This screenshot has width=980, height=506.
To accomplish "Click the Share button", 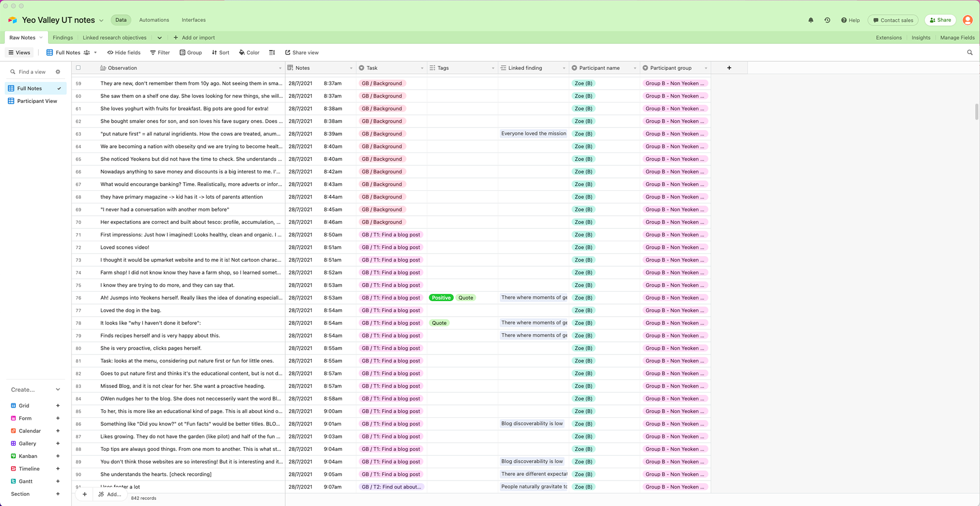I will [x=940, y=20].
